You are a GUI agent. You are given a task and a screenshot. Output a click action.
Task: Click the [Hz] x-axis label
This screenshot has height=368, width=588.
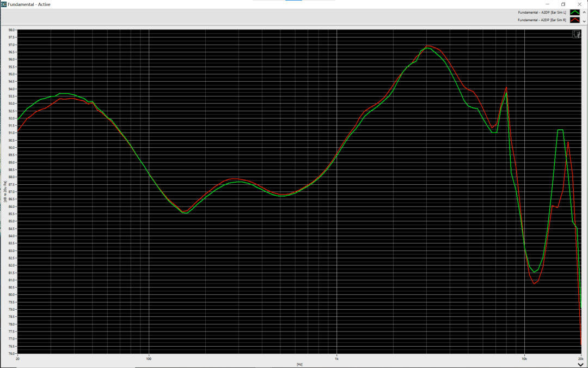tap(299, 364)
